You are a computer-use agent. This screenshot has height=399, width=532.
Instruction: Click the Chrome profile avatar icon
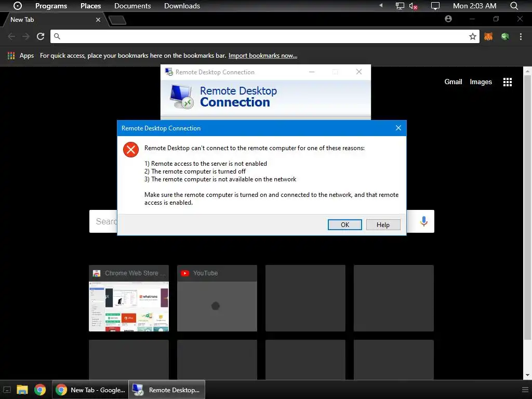(448, 19)
